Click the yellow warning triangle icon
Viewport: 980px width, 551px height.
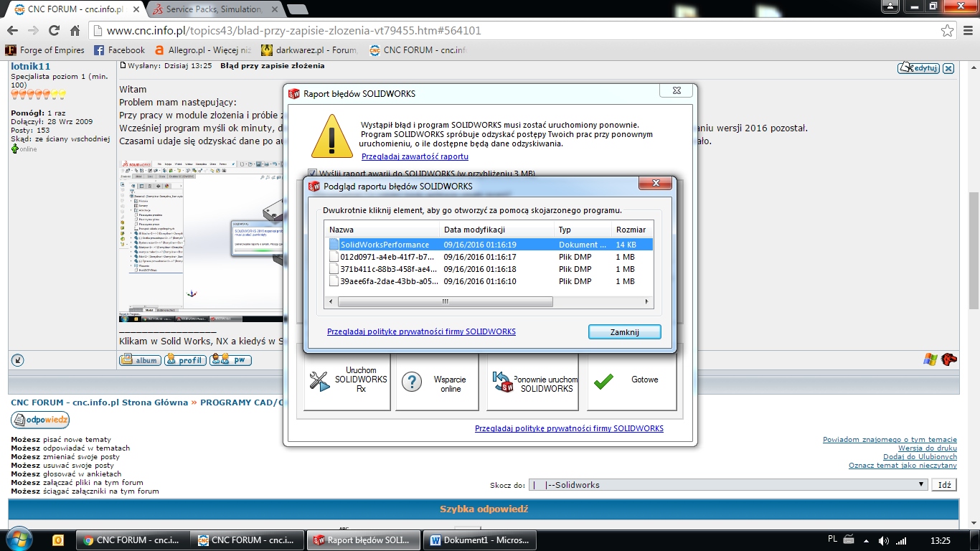331,137
